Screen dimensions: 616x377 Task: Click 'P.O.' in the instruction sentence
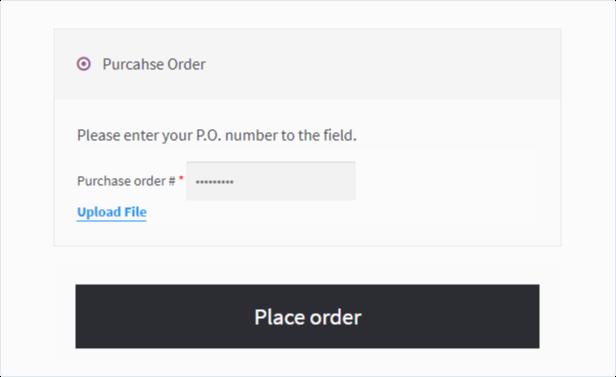(209, 135)
